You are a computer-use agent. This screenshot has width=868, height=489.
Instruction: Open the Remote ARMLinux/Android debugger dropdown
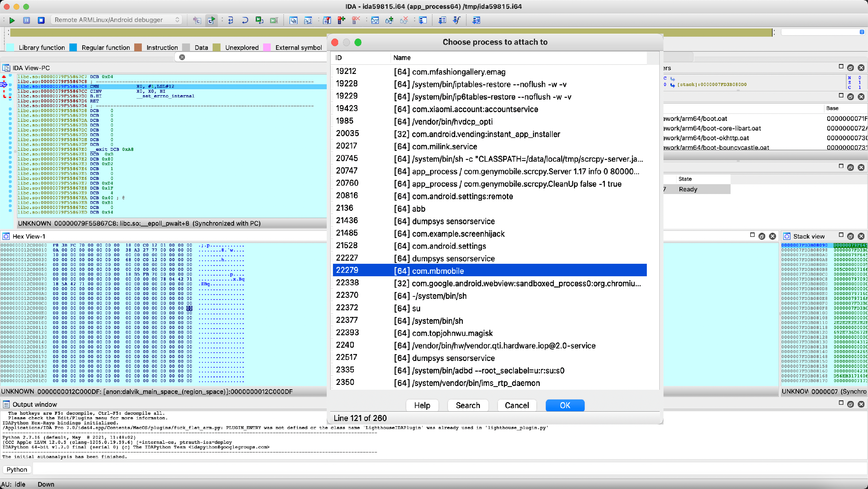117,20
